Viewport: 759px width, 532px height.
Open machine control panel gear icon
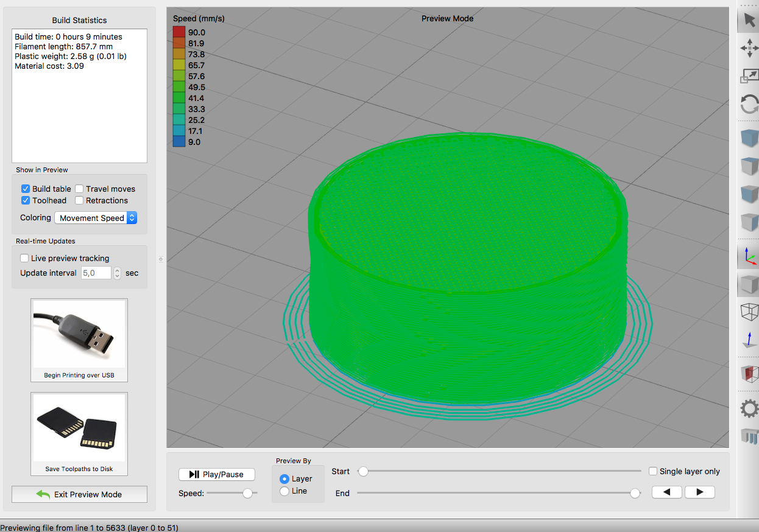[x=749, y=408]
